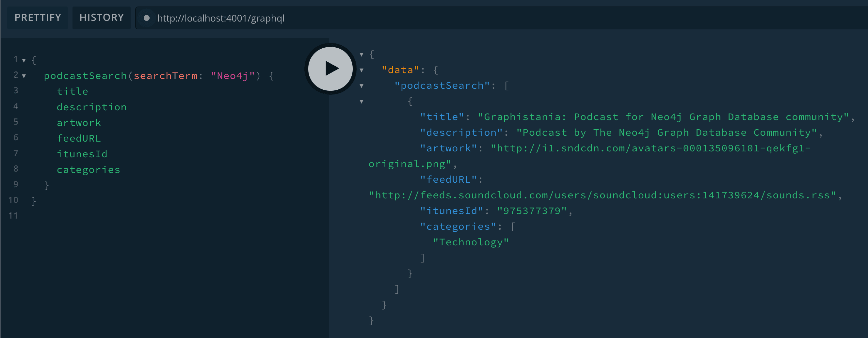
Task: Click the categories field on line 8
Action: 88,170
